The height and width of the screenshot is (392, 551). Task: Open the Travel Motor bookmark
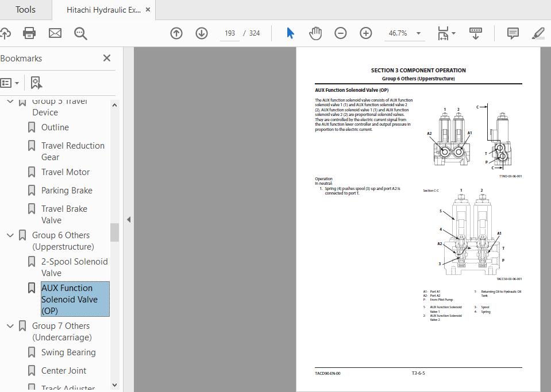(x=65, y=172)
